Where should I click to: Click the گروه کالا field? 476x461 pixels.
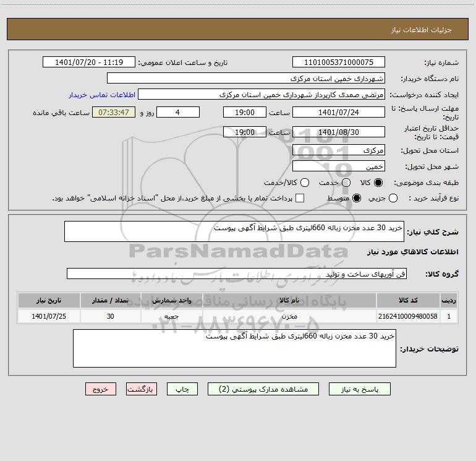237,274
